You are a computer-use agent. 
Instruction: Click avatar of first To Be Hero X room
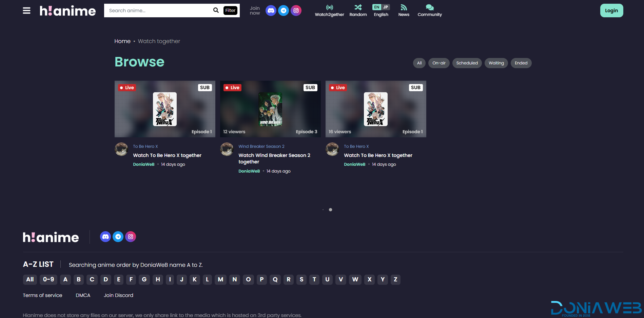[x=121, y=149]
